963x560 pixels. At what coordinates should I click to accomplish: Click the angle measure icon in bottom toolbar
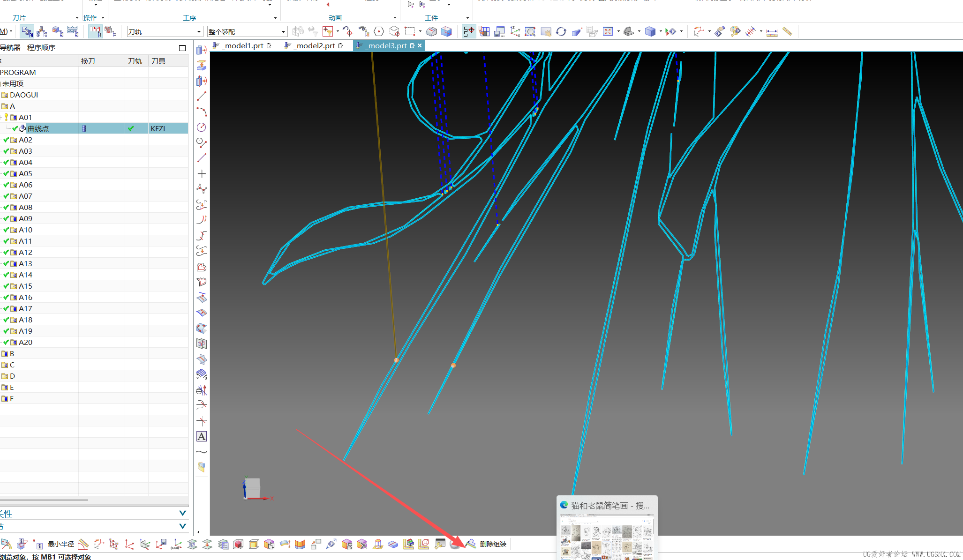pos(83,544)
